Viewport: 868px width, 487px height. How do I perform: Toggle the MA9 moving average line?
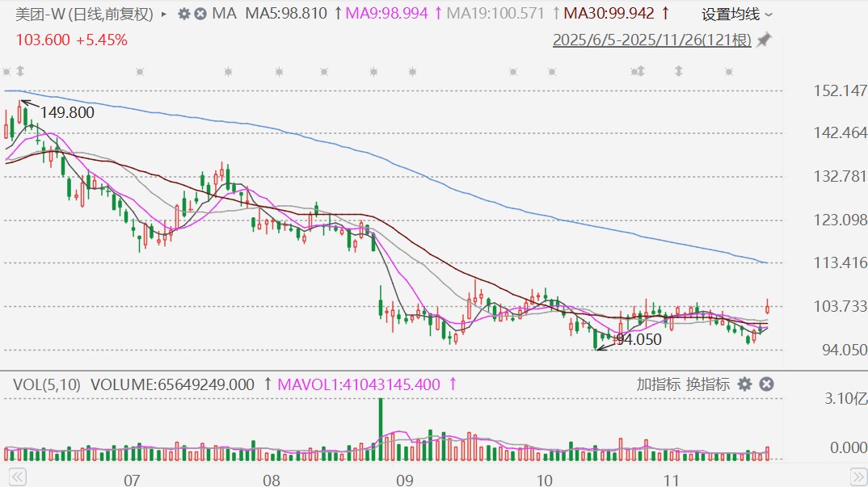click(386, 14)
